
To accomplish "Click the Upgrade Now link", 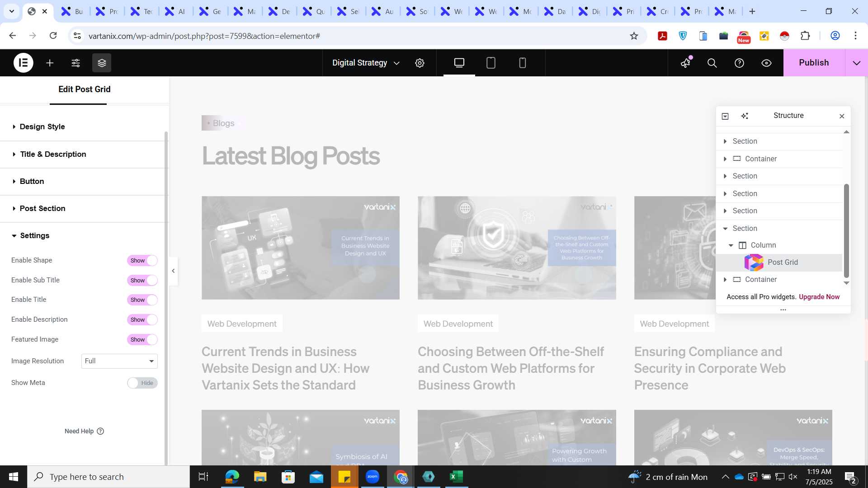I will tap(819, 297).
